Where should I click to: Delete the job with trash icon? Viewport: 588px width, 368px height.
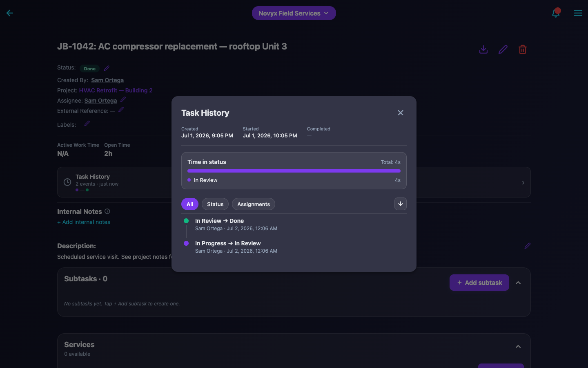coord(523,49)
